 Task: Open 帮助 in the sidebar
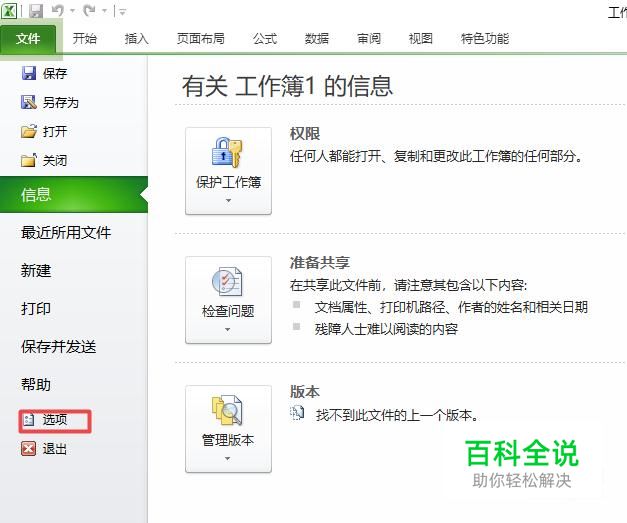[x=36, y=385]
